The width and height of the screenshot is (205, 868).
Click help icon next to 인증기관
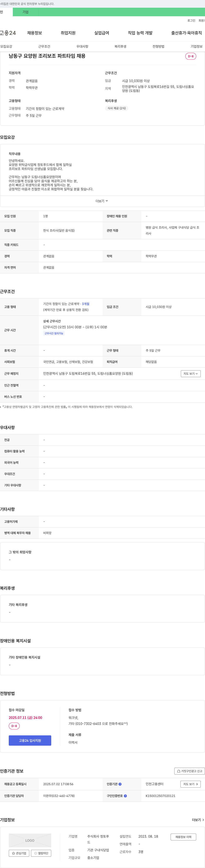click(120, 784)
